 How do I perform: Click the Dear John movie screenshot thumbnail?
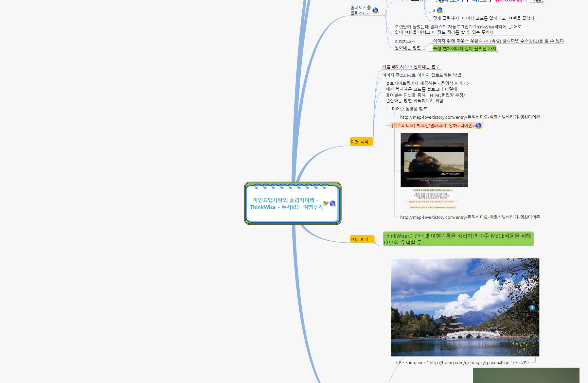434,171
